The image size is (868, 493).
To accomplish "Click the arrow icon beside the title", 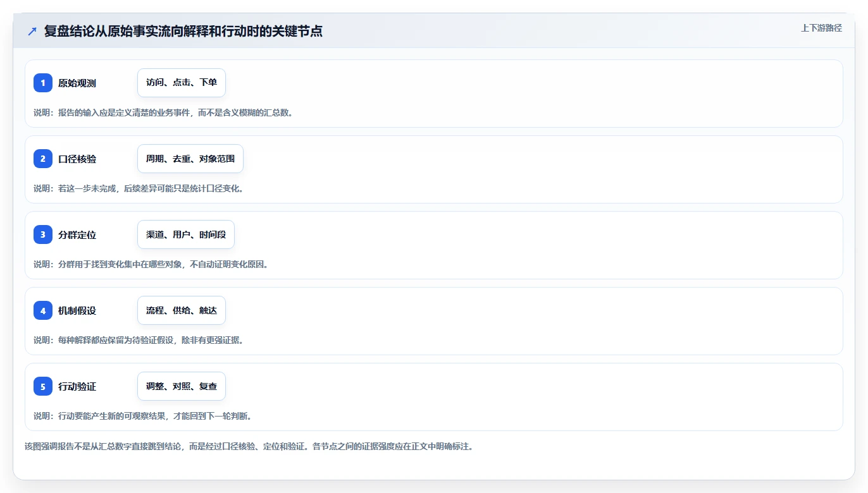I will click(32, 31).
